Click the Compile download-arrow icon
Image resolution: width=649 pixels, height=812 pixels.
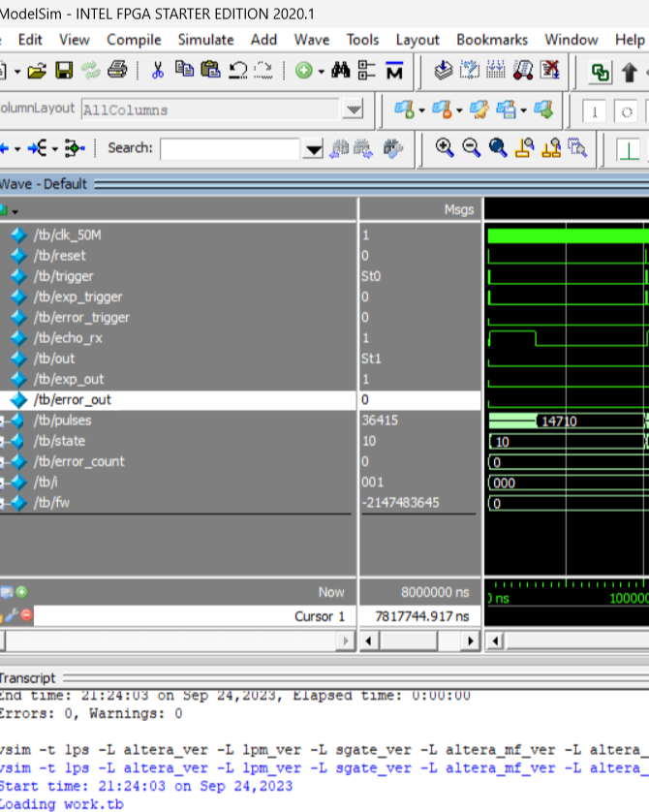[x=443, y=70]
